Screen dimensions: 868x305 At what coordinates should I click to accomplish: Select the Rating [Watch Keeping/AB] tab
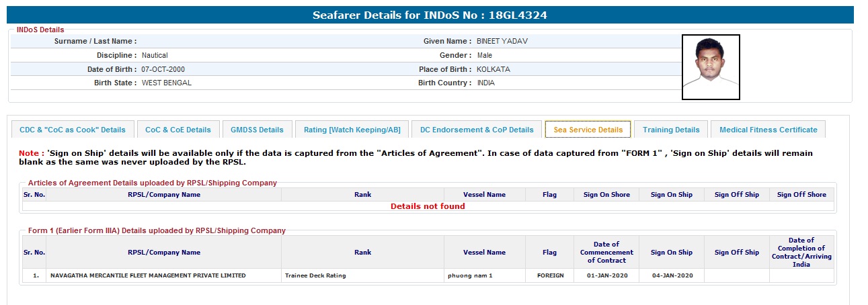[x=352, y=130]
